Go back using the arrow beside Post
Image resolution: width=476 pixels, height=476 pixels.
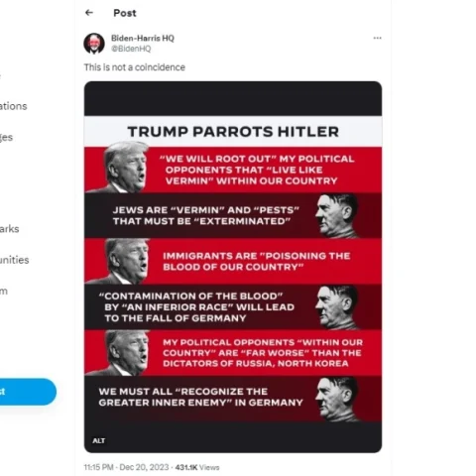pos(89,13)
